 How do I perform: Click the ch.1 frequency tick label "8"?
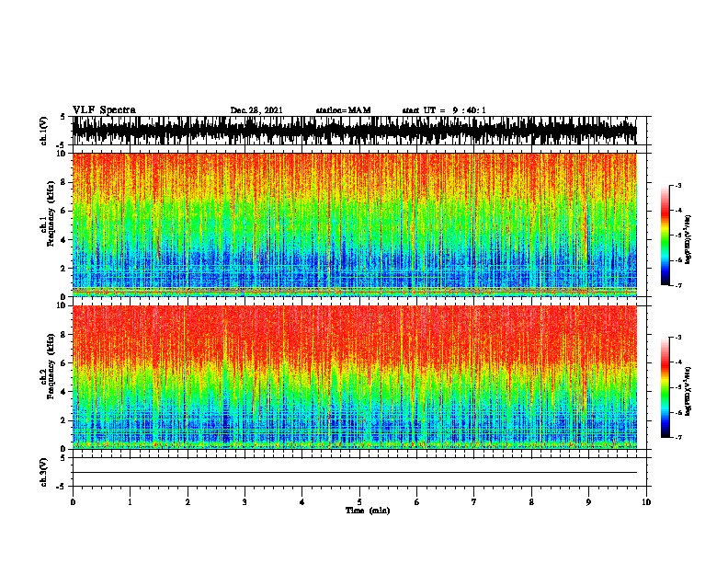[x=64, y=182]
